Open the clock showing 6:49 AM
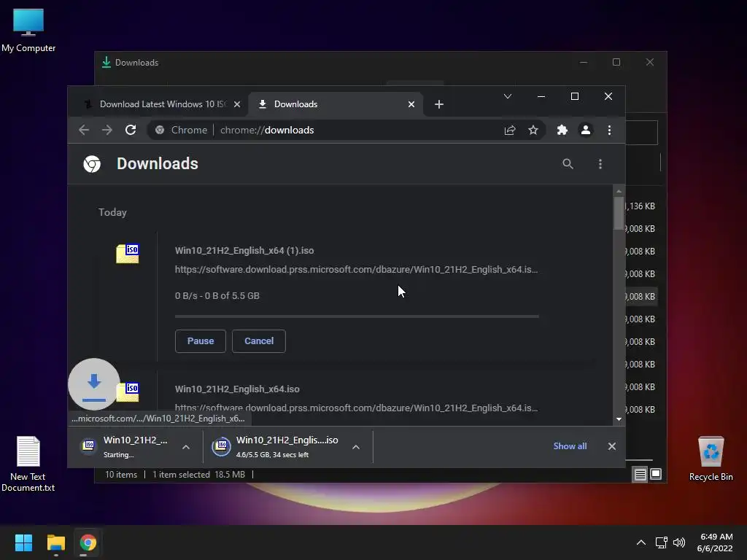The image size is (747, 560). (x=715, y=542)
